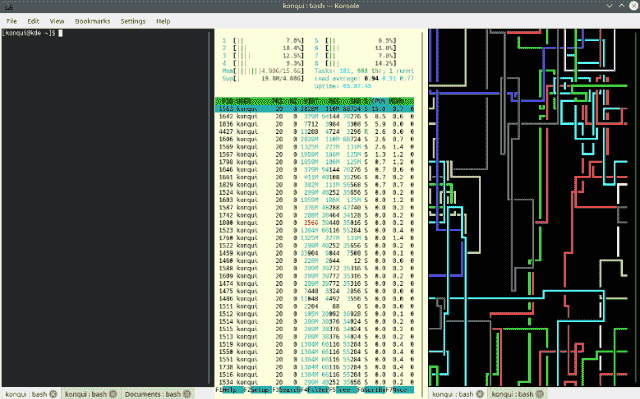Click the Load average line in htop
The width and height of the screenshot is (640, 399).
pos(364,78)
